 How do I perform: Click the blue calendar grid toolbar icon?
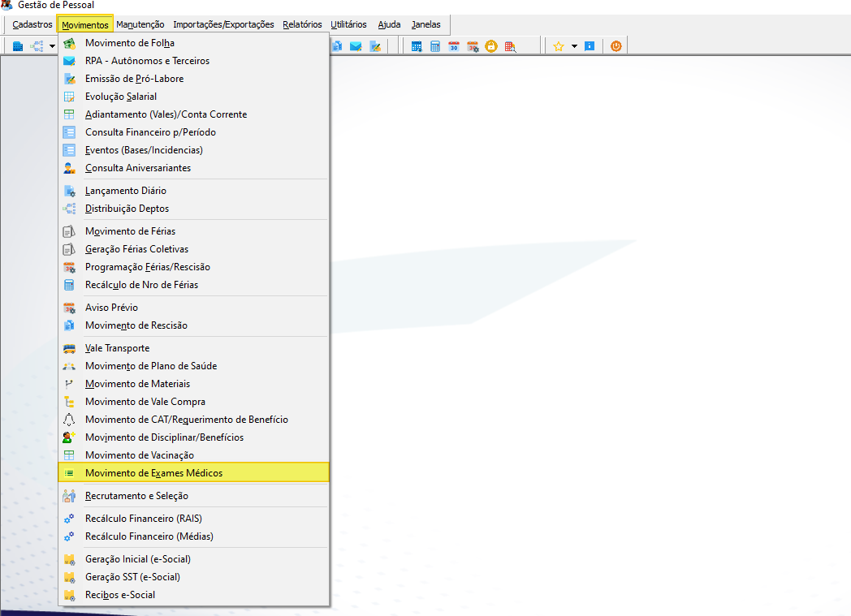[x=417, y=46]
